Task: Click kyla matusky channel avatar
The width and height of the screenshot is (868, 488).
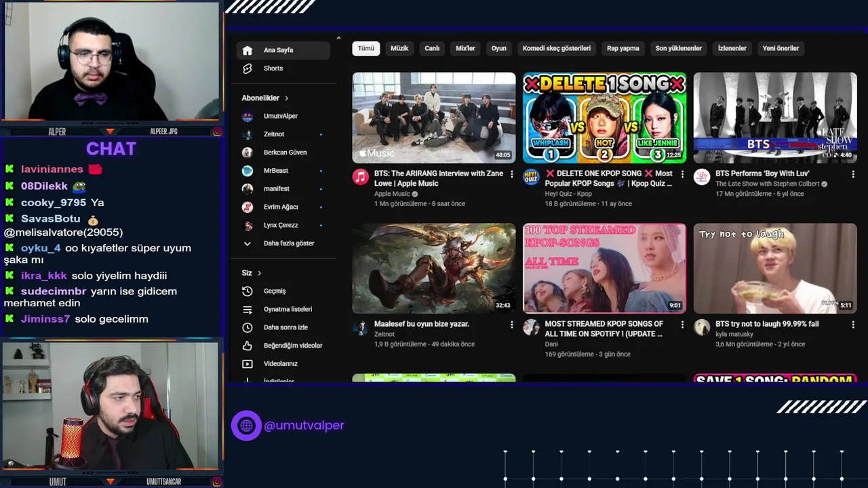Action: coord(702,328)
